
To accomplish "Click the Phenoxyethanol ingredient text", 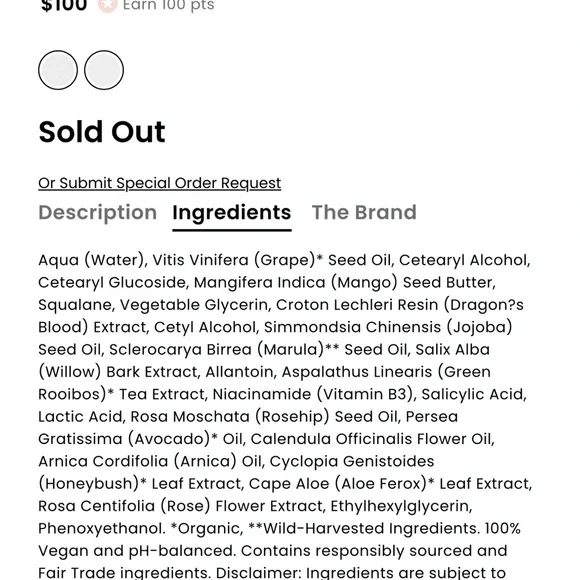I will 102,528.
